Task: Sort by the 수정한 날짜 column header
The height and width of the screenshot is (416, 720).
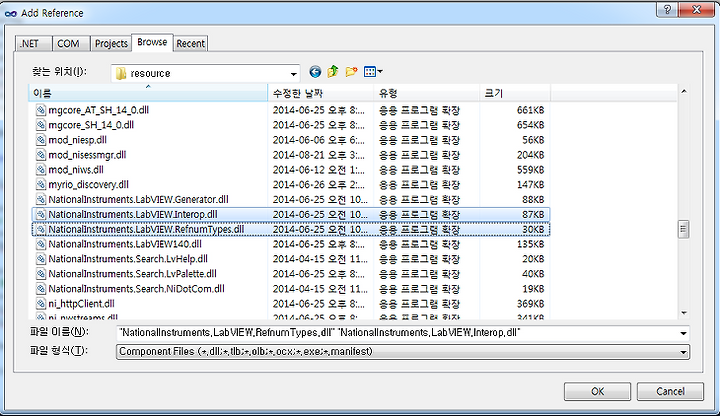Action: click(x=321, y=93)
